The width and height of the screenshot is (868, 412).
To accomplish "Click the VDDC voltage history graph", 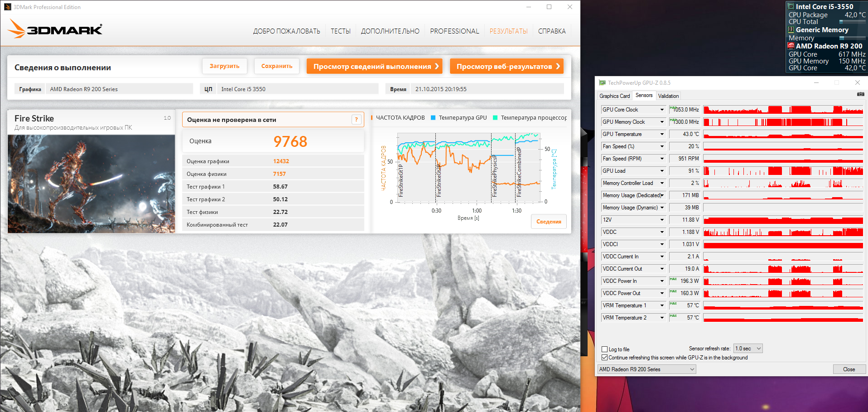I will 783,232.
